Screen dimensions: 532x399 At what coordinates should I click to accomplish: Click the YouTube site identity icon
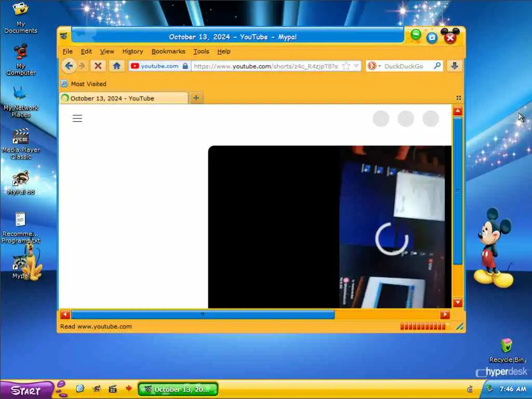pos(135,66)
